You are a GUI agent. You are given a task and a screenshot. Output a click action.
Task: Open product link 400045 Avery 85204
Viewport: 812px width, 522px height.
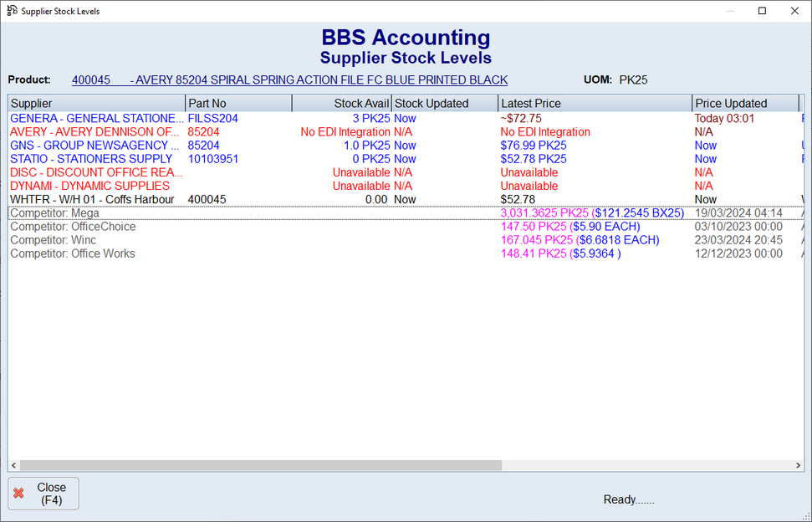[289, 80]
